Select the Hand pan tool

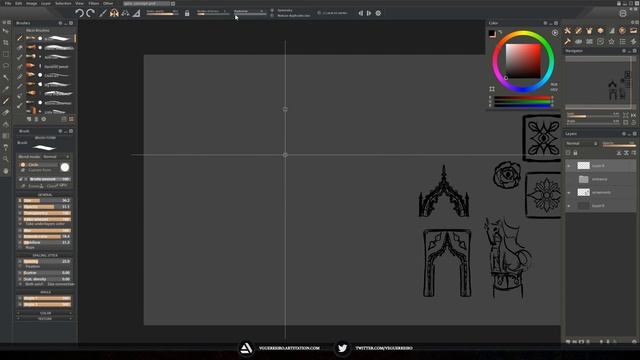[x=6, y=171]
